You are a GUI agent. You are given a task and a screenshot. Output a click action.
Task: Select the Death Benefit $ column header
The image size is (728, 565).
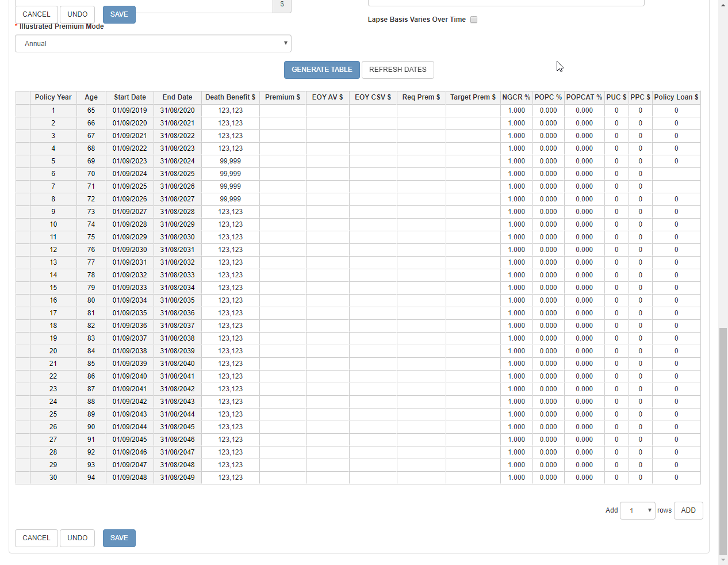(230, 97)
